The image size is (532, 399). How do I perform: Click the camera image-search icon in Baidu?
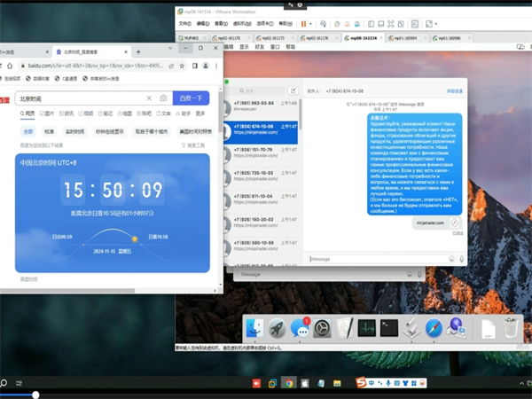pyautogui.click(x=163, y=98)
